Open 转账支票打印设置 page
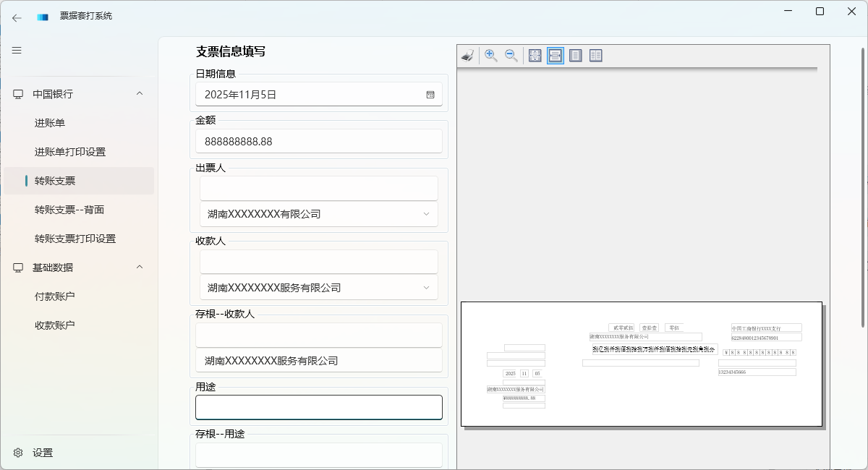This screenshot has width=868, height=470. point(79,239)
